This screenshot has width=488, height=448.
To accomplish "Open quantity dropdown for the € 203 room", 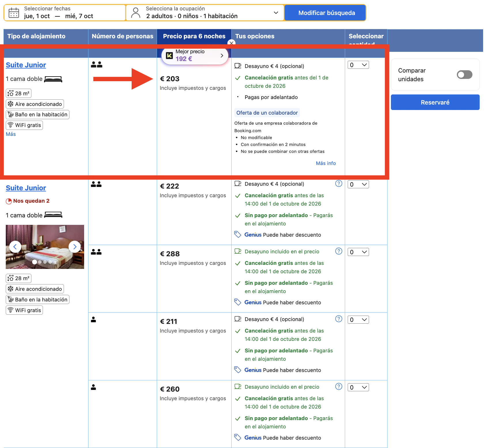I will pos(358,65).
